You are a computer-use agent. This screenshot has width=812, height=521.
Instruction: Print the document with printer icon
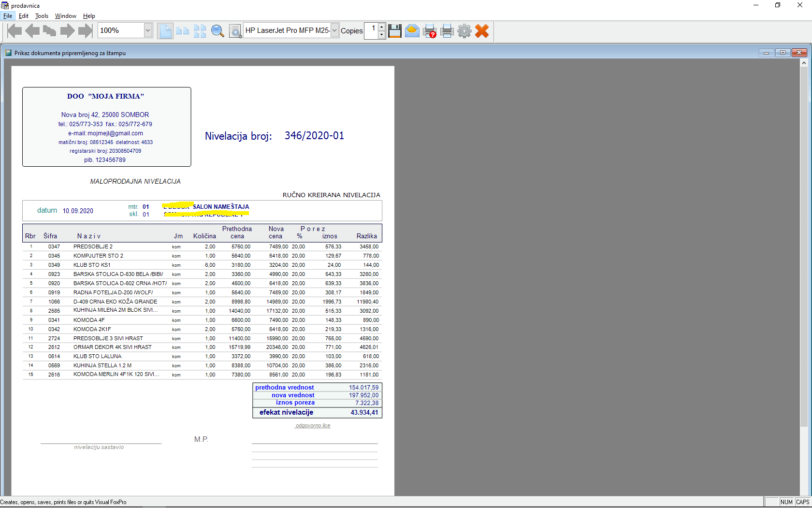pyautogui.click(x=447, y=31)
